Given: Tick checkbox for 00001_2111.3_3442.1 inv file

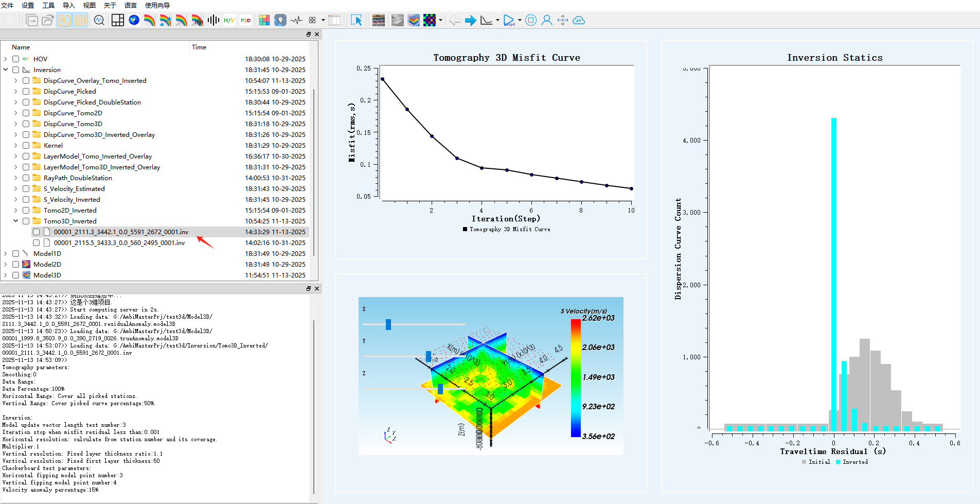Looking at the screenshot, I should [x=37, y=232].
